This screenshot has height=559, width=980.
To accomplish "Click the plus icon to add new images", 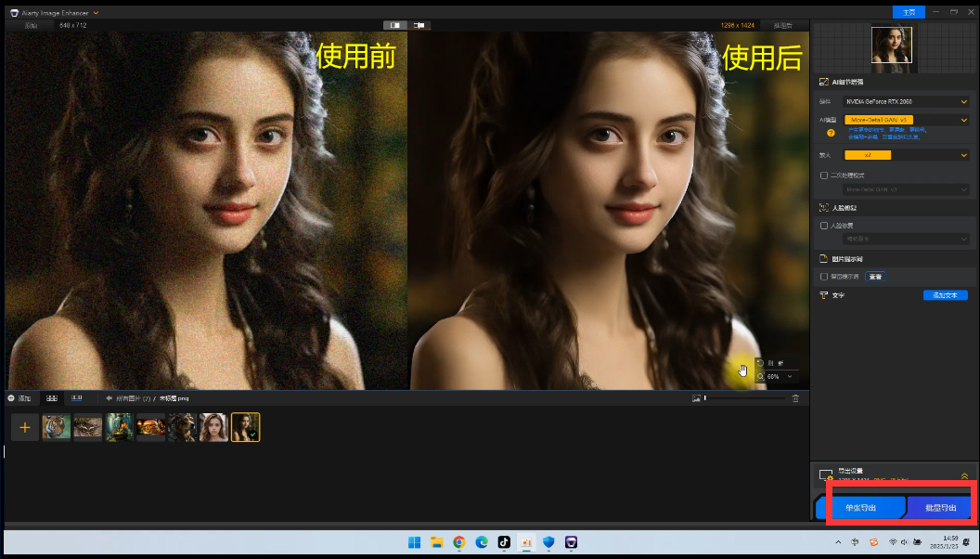I will coord(24,427).
